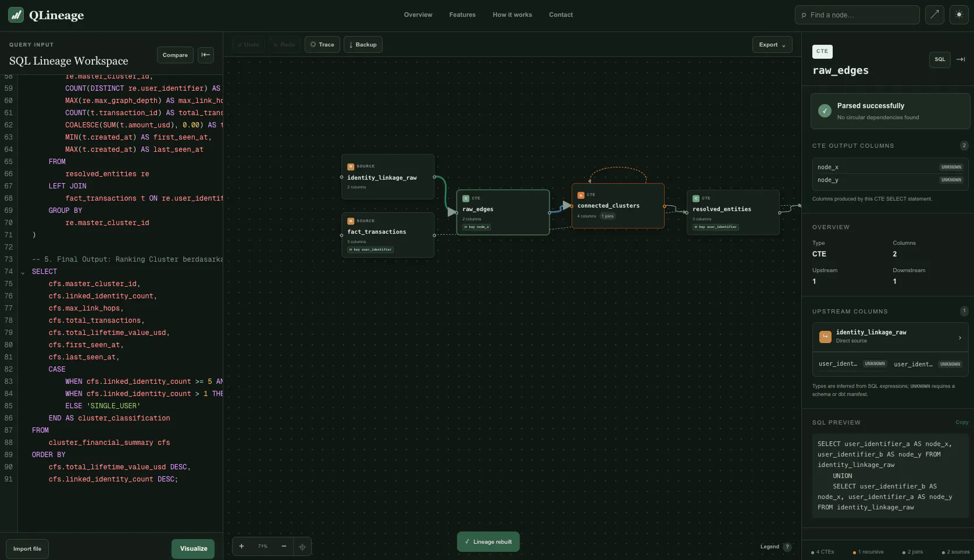The width and height of the screenshot is (974, 560).
Task: Toggle the light/dark theme sun icon
Action: pyautogui.click(x=959, y=15)
